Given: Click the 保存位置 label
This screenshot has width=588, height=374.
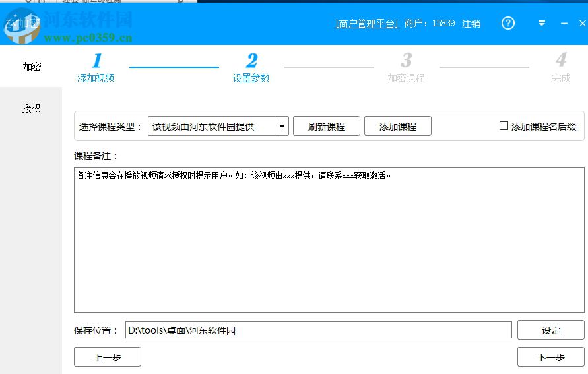Looking at the screenshot, I should [96, 330].
